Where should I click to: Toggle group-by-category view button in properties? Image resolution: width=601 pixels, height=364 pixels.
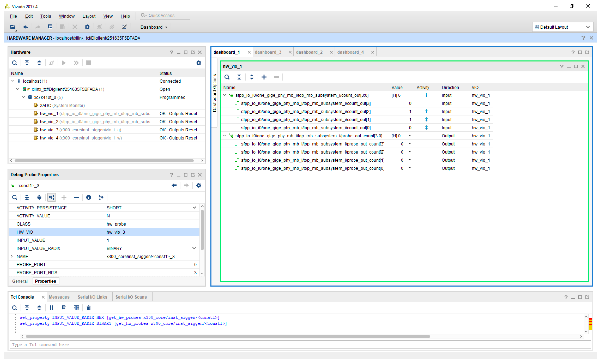[x=52, y=197]
